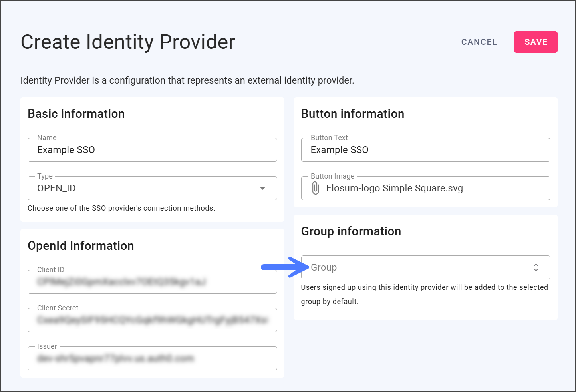The image size is (576, 392).
Task: Click the Client ID input field
Action: (x=152, y=282)
